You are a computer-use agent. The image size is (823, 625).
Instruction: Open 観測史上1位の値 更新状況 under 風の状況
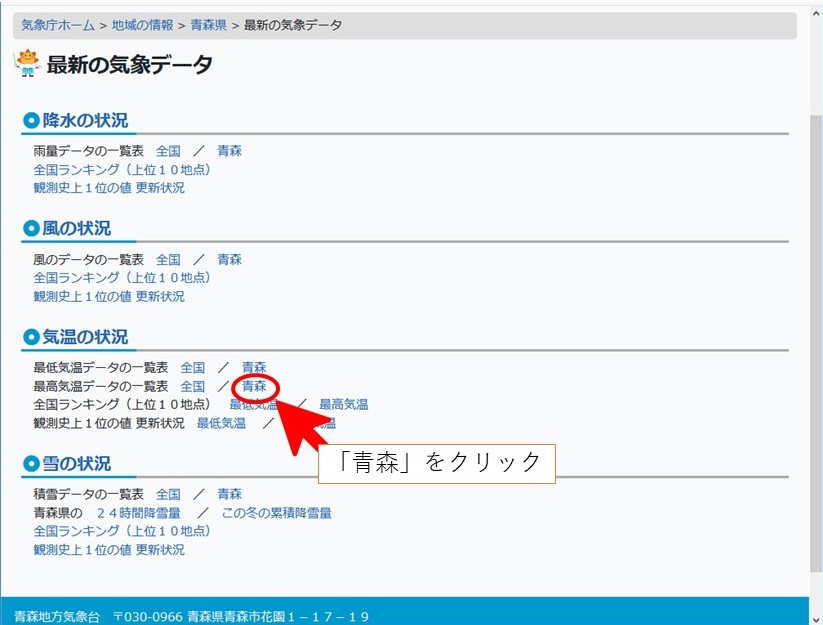click(109, 296)
